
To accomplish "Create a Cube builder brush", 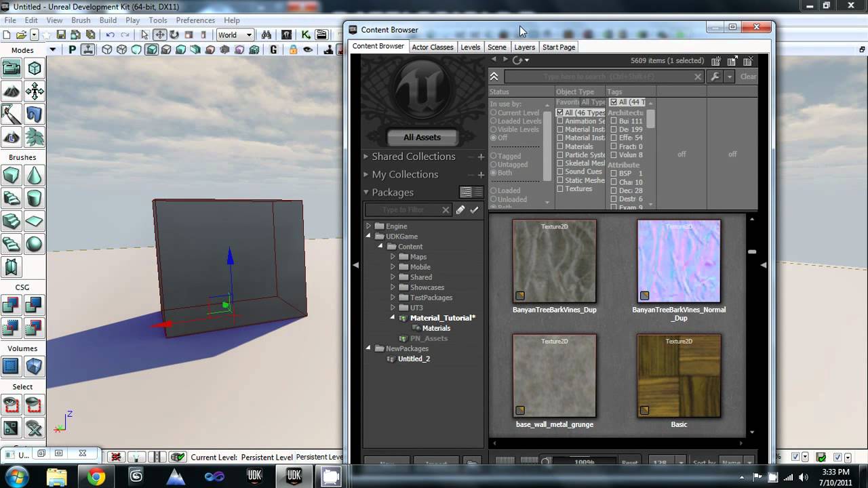I will pos(12,176).
